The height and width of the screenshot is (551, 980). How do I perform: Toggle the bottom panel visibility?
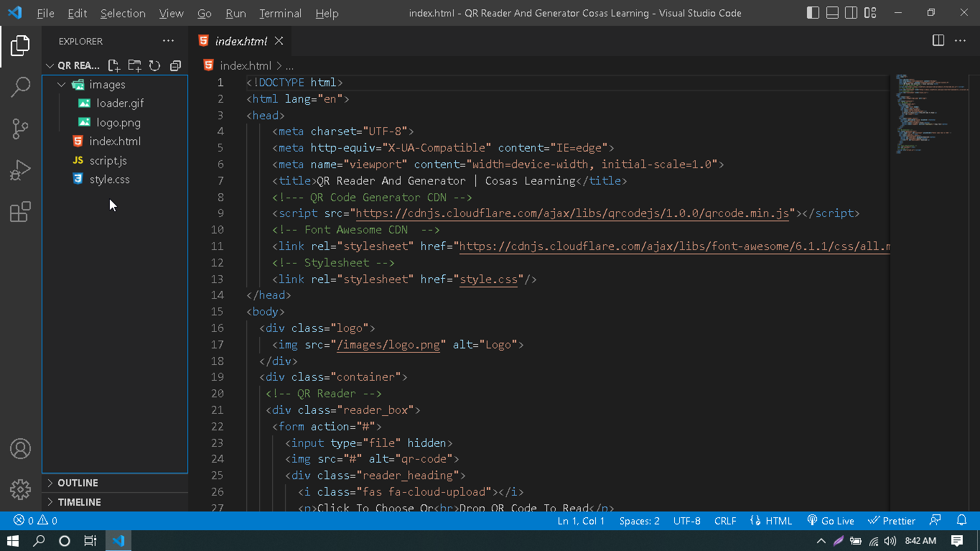point(832,12)
